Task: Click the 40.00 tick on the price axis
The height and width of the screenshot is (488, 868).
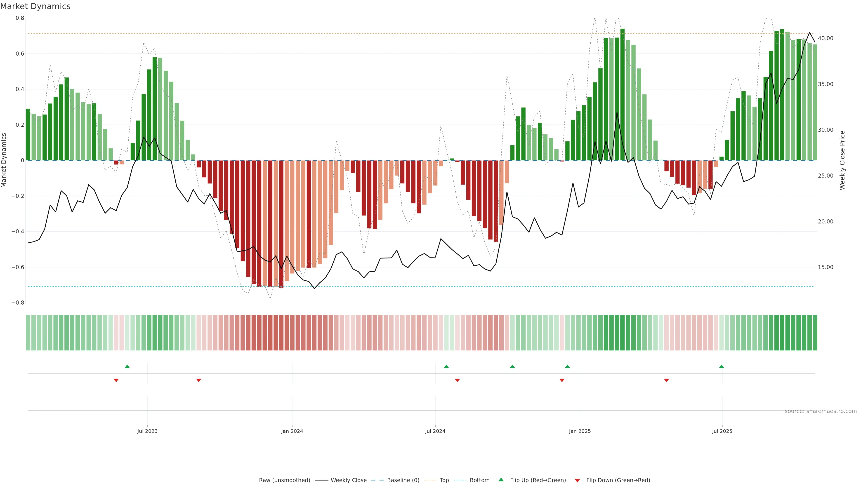Action: click(825, 38)
